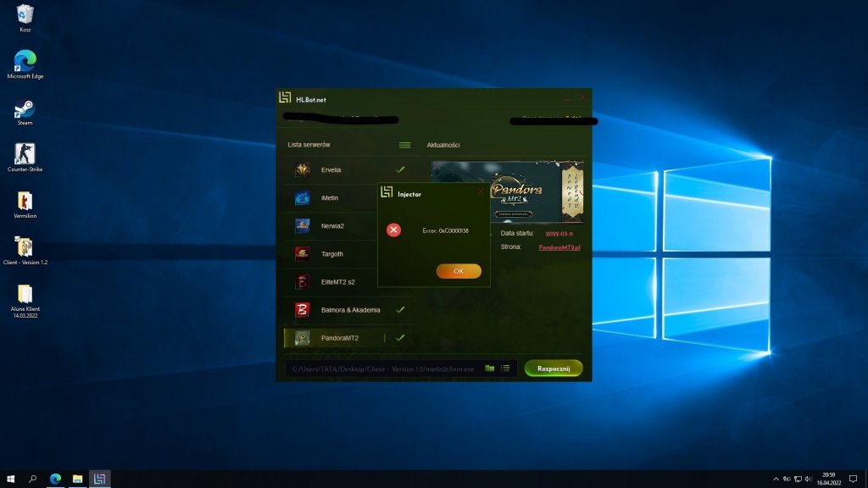Select the Targoth server icon
The width and height of the screenshot is (868, 488).
point(303,254)
